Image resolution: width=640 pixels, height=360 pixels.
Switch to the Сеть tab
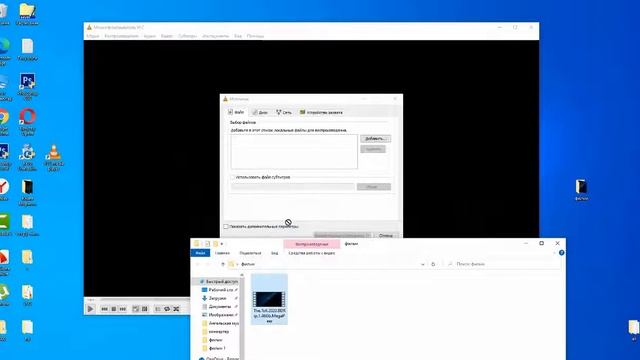pyautogui.click(x=284, y=112)
